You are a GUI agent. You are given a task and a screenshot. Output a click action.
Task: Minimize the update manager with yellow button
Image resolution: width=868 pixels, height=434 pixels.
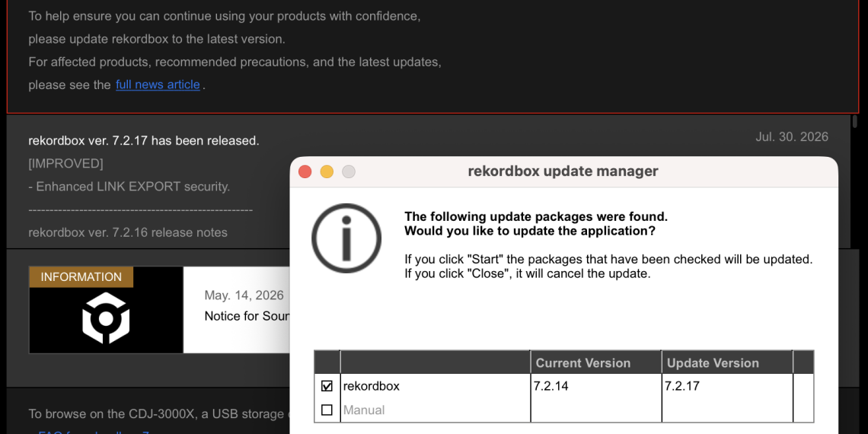point(327,171)
